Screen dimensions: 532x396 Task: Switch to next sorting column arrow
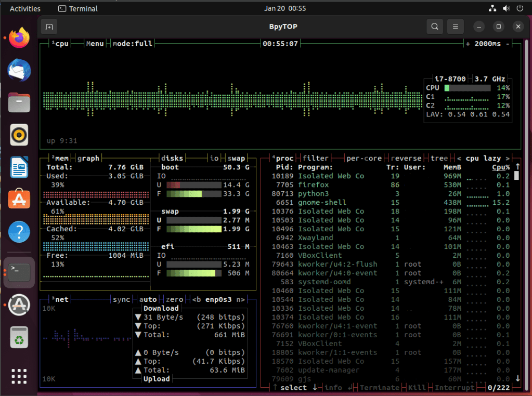pos(508,159)
